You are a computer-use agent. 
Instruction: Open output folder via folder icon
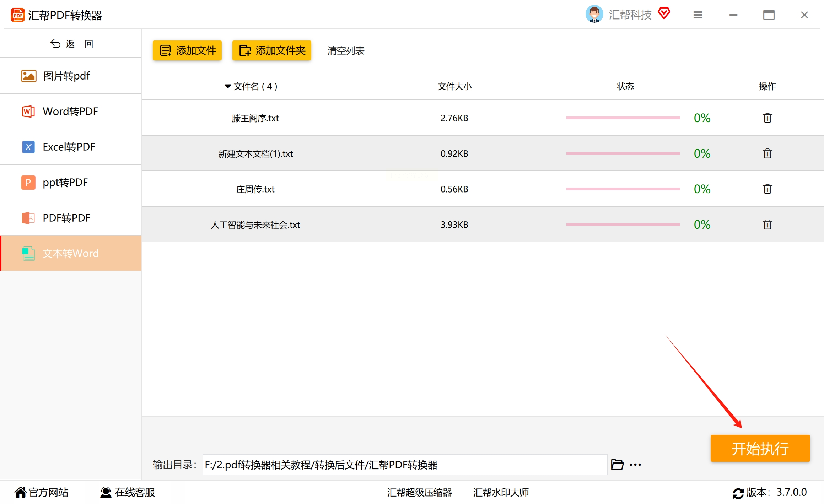pyautogui.click(x=617, y=465)
